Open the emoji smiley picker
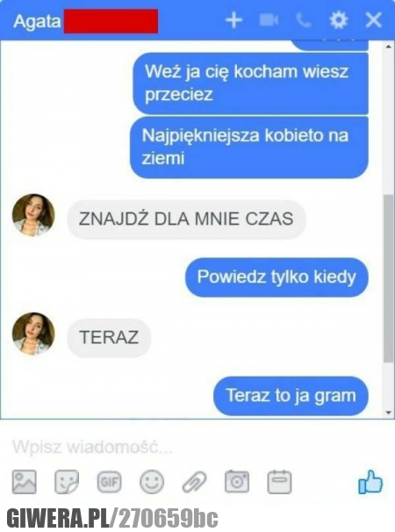395x532 pixels. tap(152, 482)
